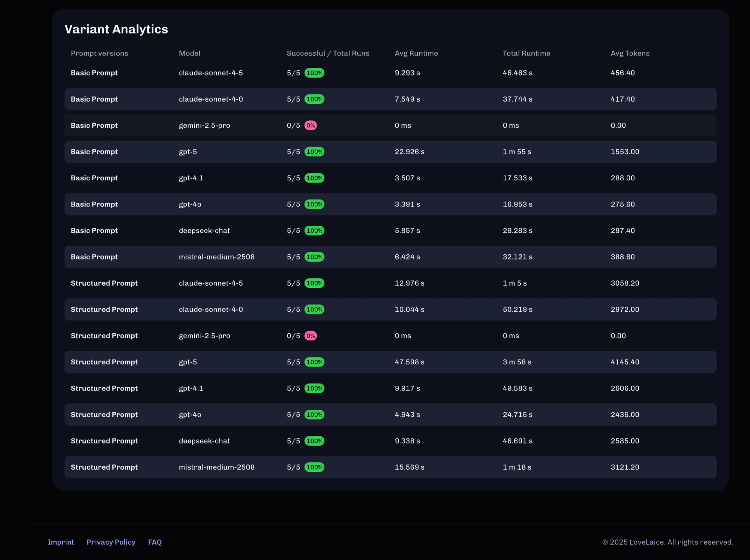750x560 pixels.
Task: Click the Total Runtime column header
Action: coord(526,53)
